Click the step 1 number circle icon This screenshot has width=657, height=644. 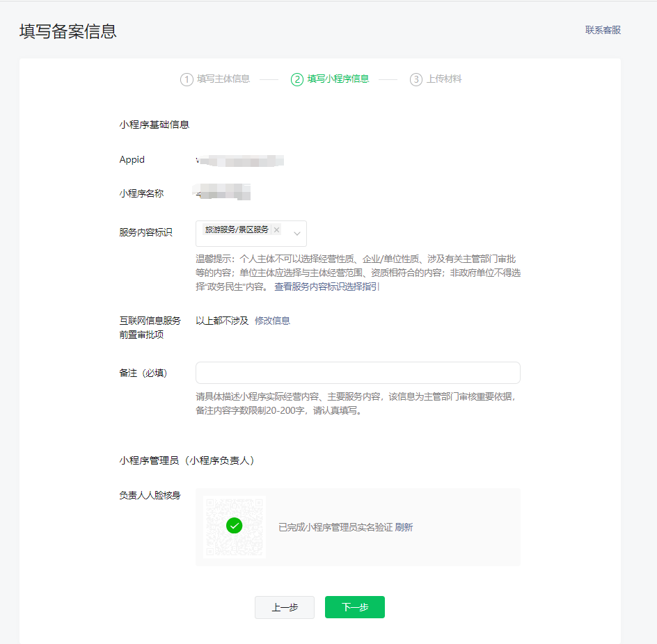point(187,79)
